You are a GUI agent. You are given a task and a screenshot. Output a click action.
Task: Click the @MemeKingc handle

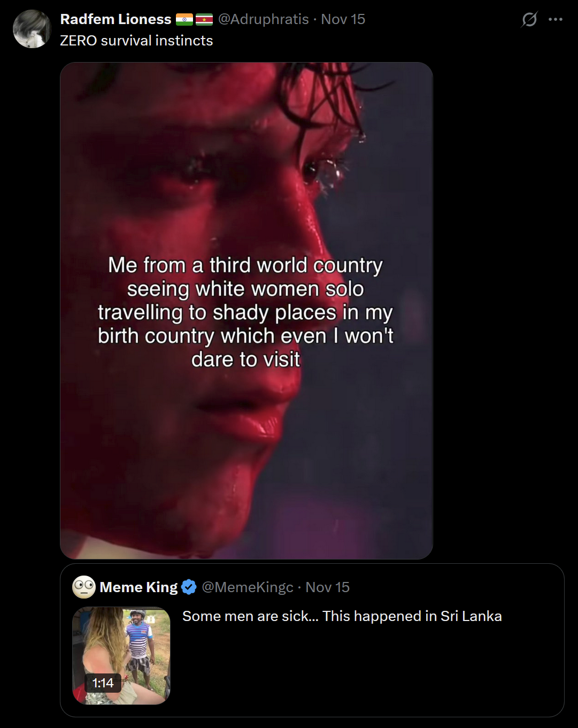tap(248, 587)
